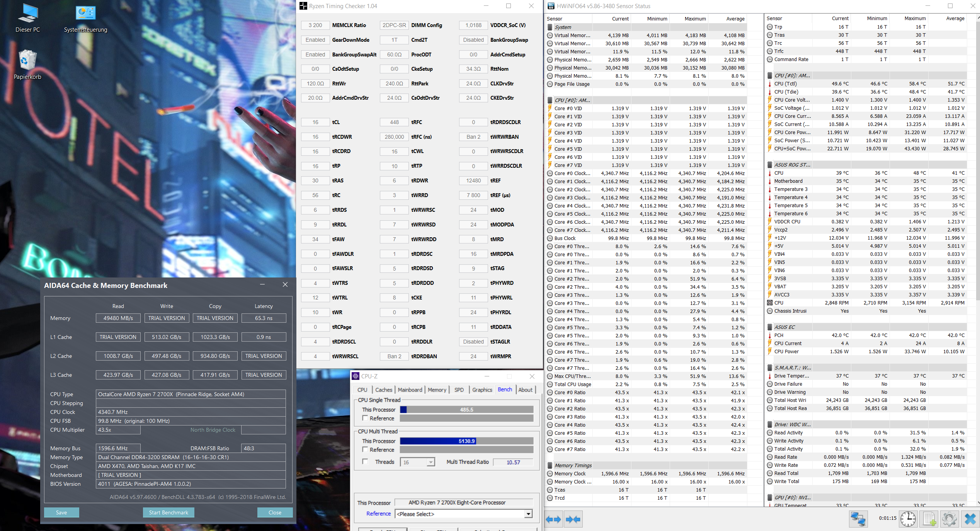Close sensors with blue X icon
The height and width of the screenshot is (531, 980).
(970, 519)
